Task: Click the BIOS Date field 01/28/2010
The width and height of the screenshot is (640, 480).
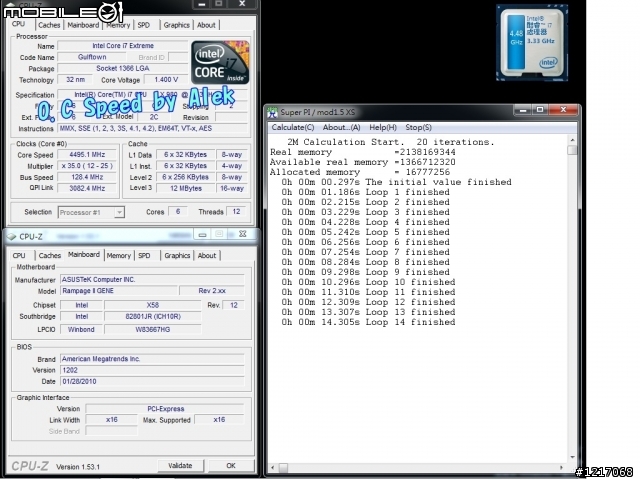Action: click(x=152, y=381)
